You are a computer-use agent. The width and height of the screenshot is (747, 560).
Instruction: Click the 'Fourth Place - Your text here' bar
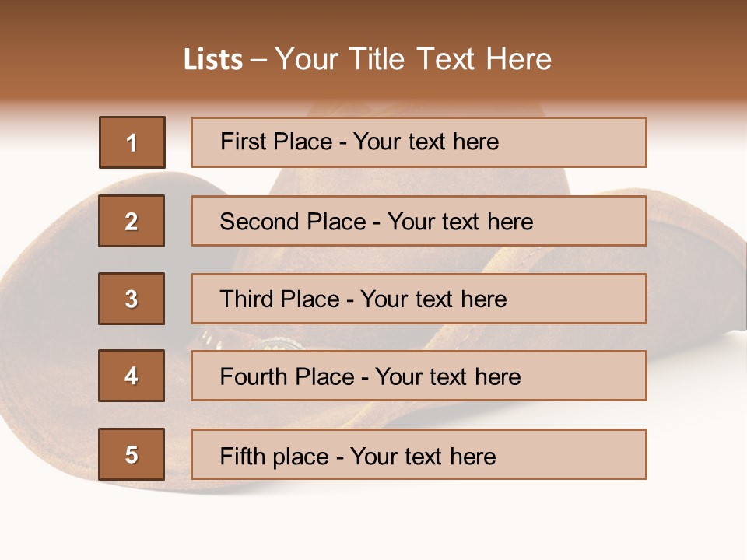coord(419,376)
